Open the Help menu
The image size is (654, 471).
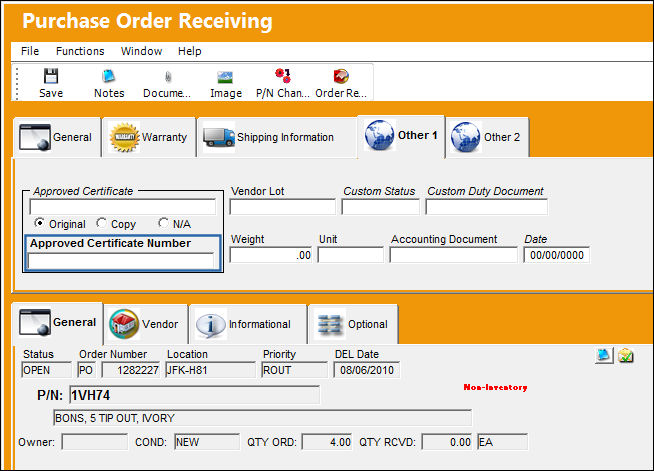[x=190, y=51]
